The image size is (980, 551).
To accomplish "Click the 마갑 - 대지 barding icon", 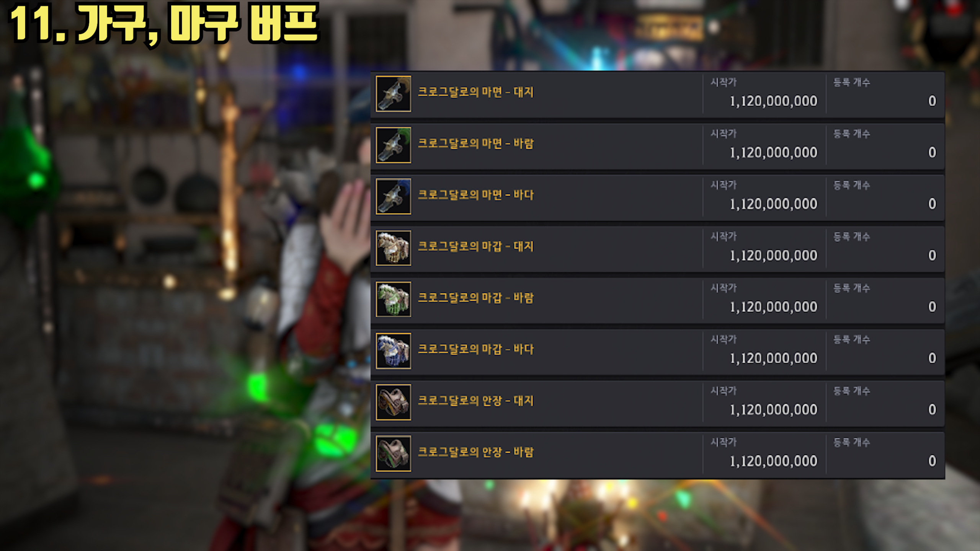I will pos(393,248).
